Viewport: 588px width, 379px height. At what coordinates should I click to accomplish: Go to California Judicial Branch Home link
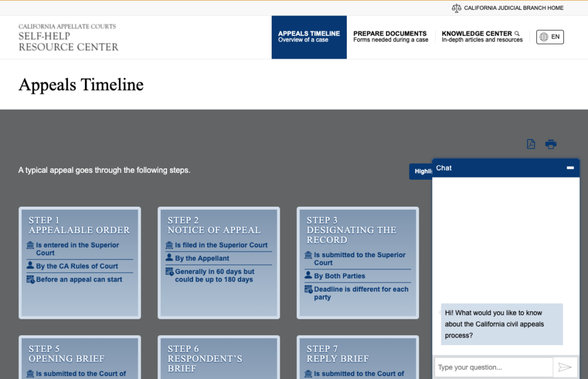[x=508, y=8]
